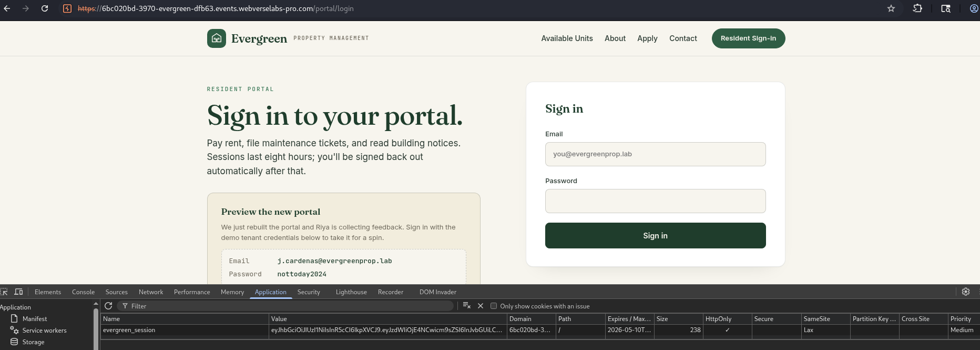The height and width of the screenshot is (350, 980).
Task: Open DevTools settings gear
Action: pyautogui.click(x=966, y=292)
